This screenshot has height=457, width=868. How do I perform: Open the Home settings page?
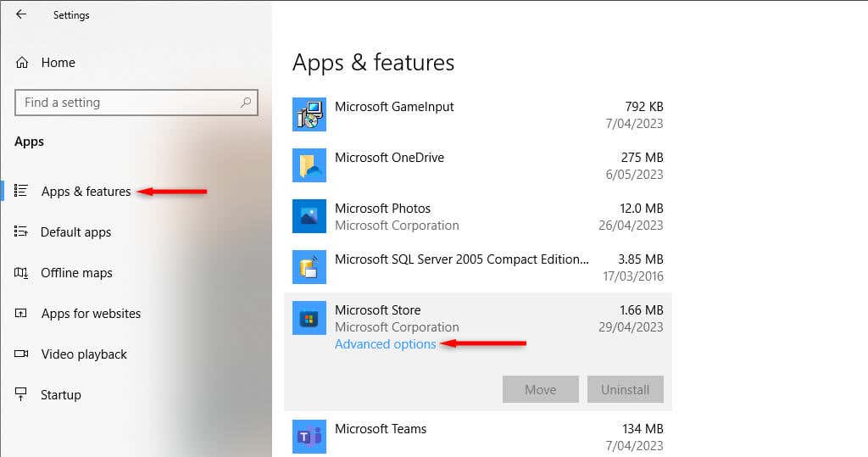(58, 63)
